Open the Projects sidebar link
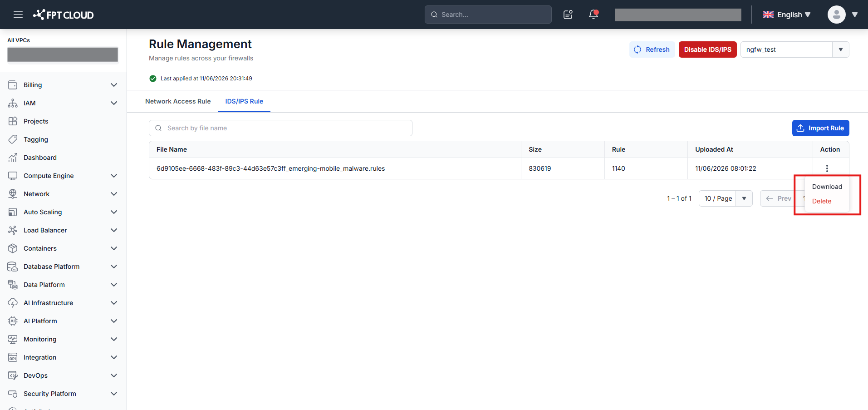 tap(36, 121)
